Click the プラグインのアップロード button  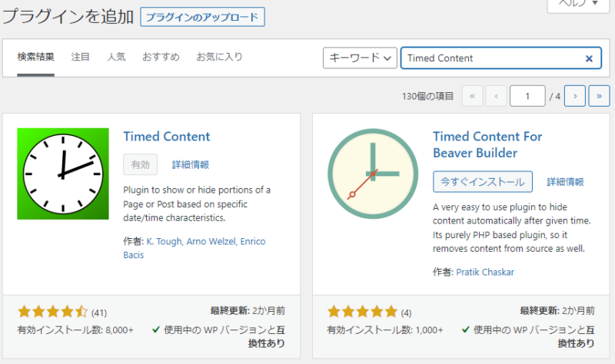click(x=202, y=17)
